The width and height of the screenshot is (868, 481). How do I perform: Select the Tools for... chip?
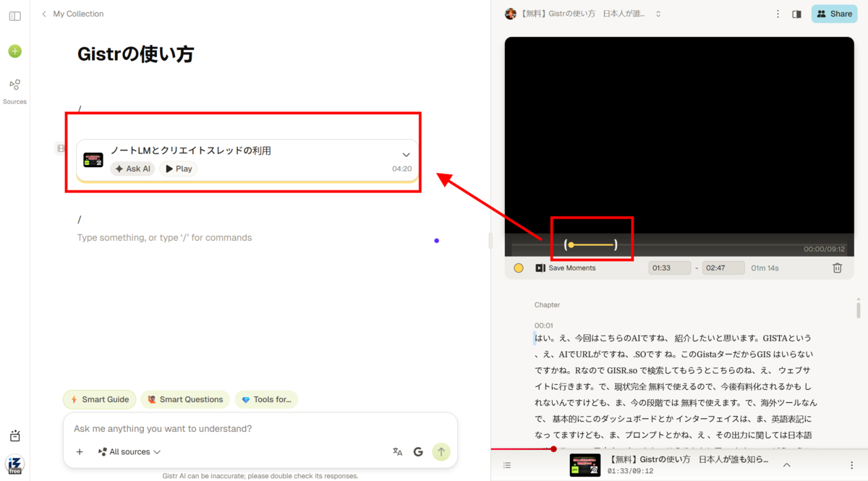266,399
